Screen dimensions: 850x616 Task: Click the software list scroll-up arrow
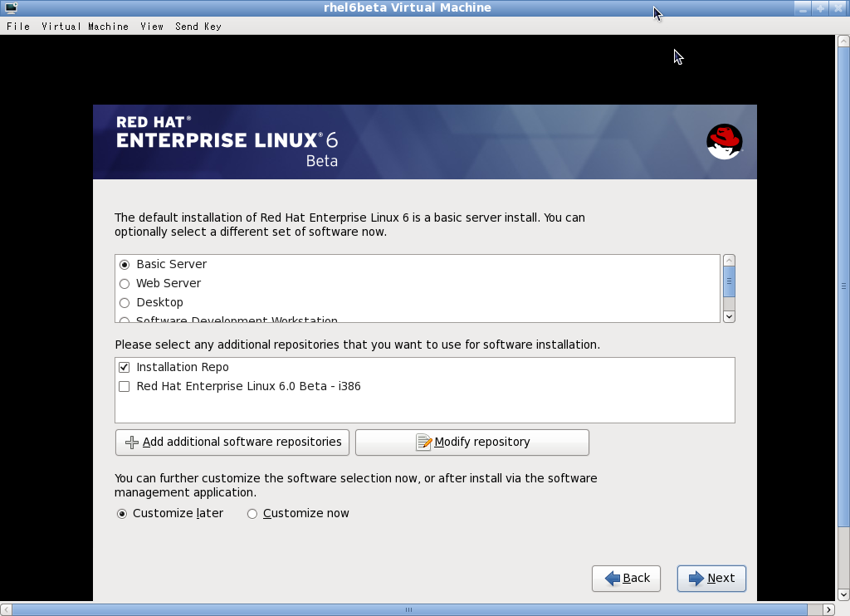pyautogui.click(x=729, y=261)
